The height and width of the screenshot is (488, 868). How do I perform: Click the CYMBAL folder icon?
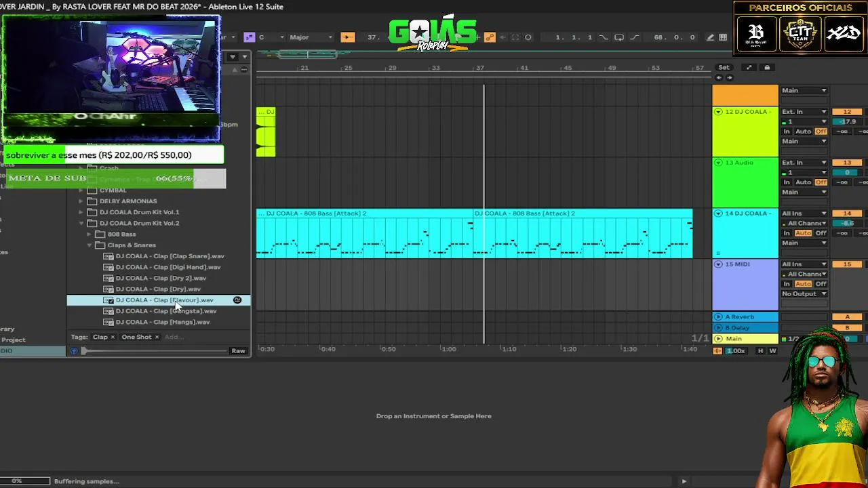pyautogui.click(x=92, y=190)
